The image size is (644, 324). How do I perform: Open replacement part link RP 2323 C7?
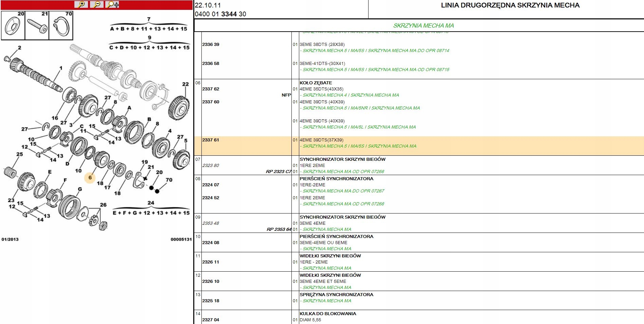pos(279,171)
